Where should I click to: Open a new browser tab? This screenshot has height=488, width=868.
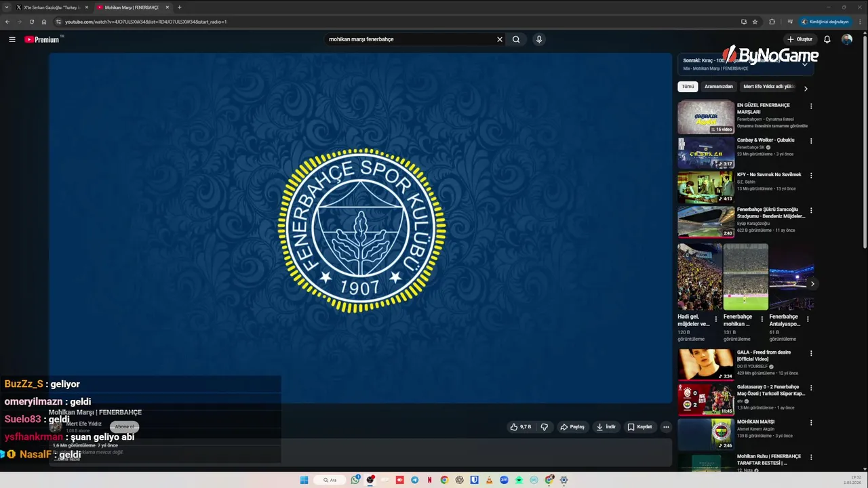180,7
